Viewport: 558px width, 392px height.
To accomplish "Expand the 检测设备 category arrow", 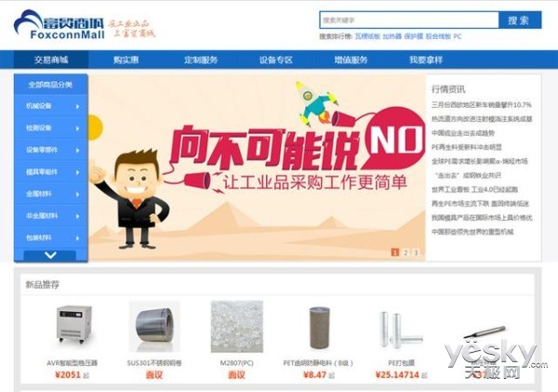I will 77,128.
